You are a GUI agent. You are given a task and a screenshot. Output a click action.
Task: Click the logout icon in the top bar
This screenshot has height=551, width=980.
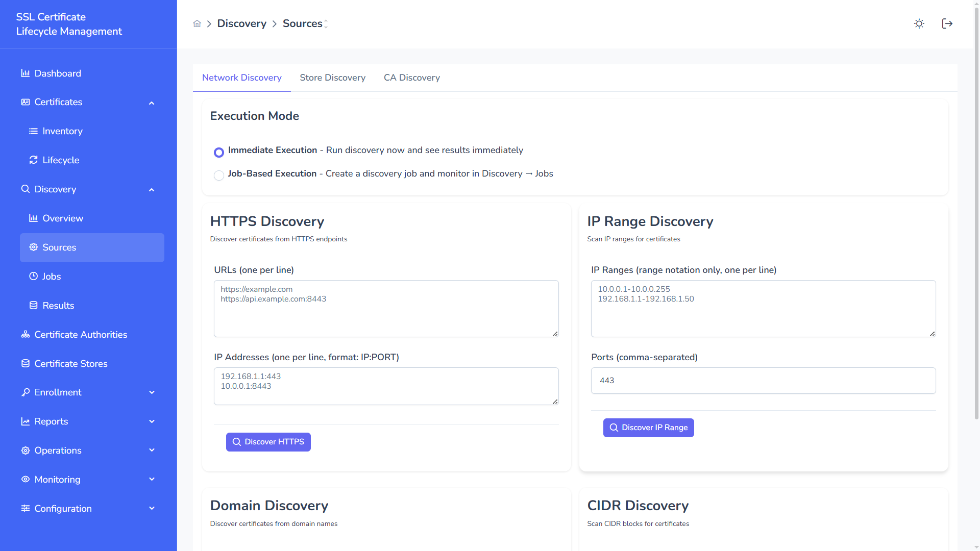[x=947, y=23]
